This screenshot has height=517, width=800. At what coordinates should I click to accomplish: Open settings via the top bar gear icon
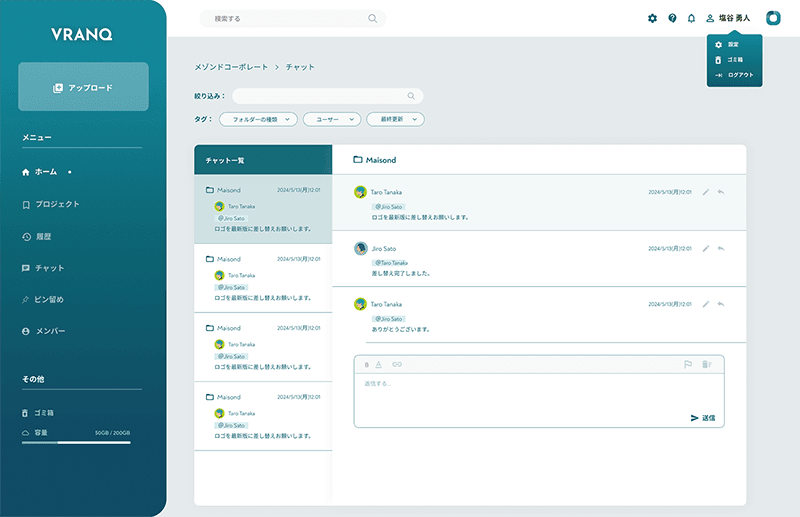pos(652,18)
